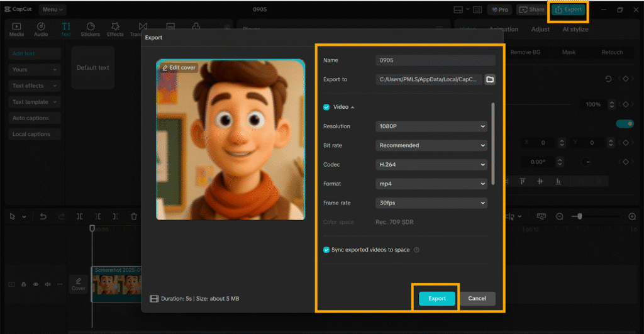Open the Format mp4 dropdown
Viewport: 644px width, 334px height.
tap(431, 184)
